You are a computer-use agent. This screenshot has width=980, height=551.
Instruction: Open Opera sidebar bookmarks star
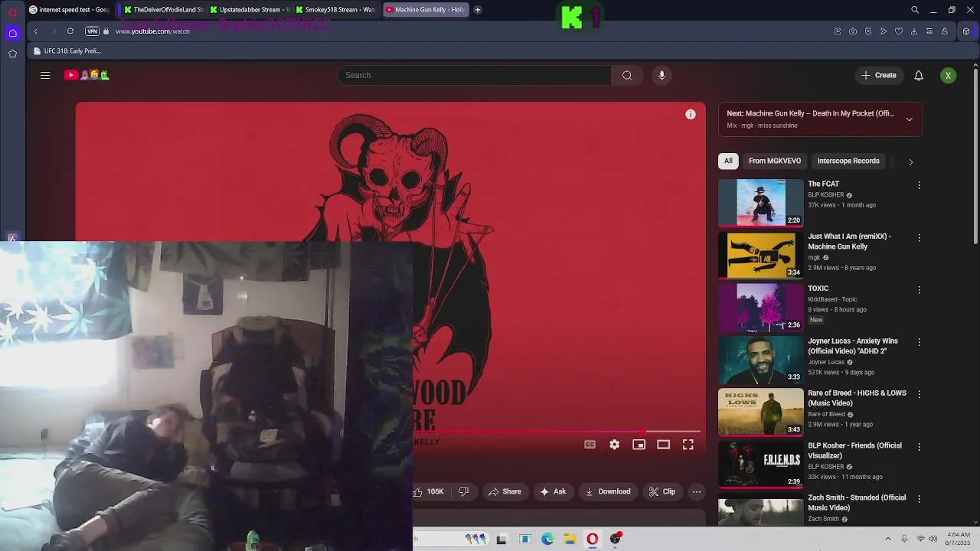pos(12,54)
